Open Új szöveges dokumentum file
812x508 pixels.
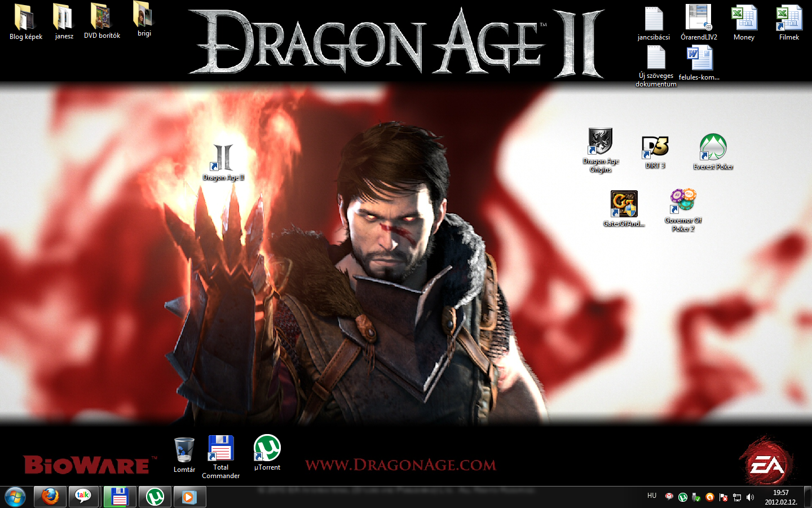click(x=656, y=67)
